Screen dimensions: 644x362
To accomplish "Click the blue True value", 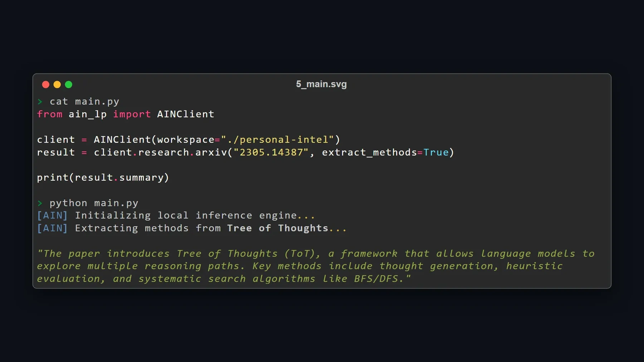I will [436, 152].
